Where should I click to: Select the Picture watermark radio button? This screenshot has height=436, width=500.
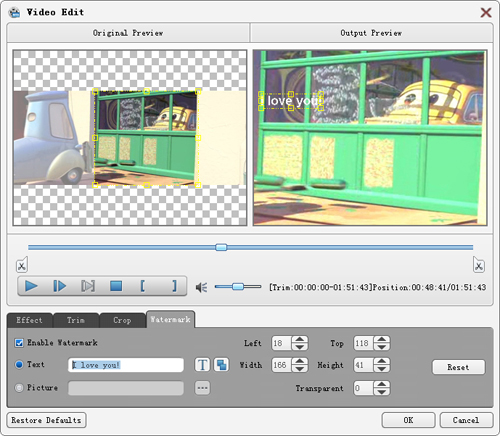(19, 388)
